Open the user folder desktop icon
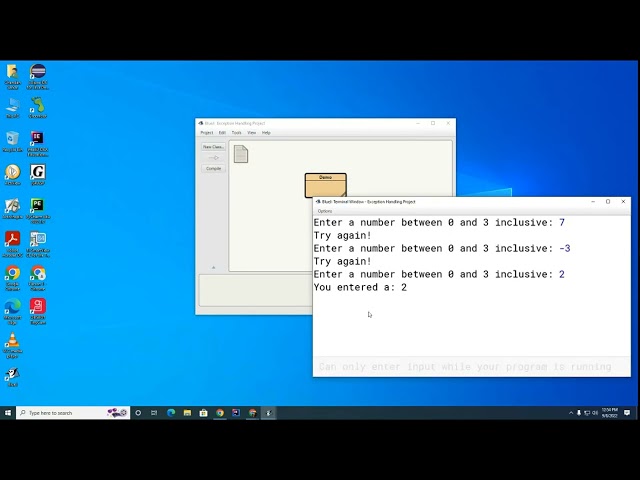The image size is (640, 480). [x=13, y=76]
